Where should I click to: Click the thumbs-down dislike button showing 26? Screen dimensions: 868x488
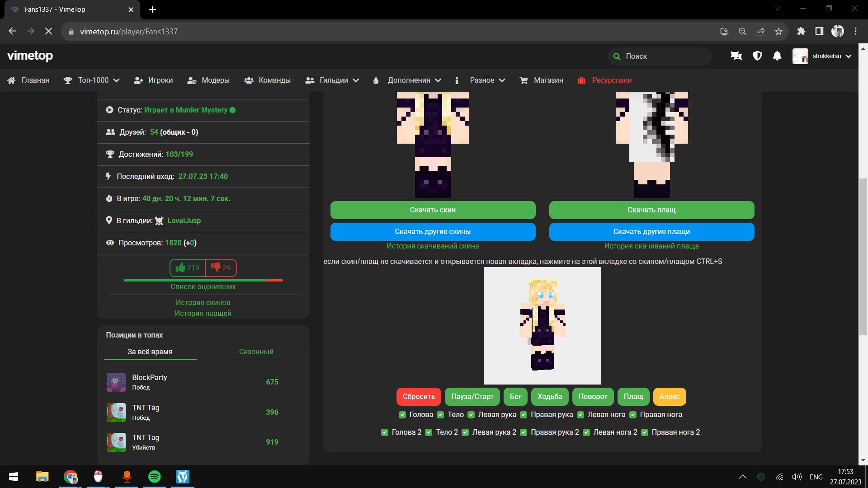tap(221, 267)
